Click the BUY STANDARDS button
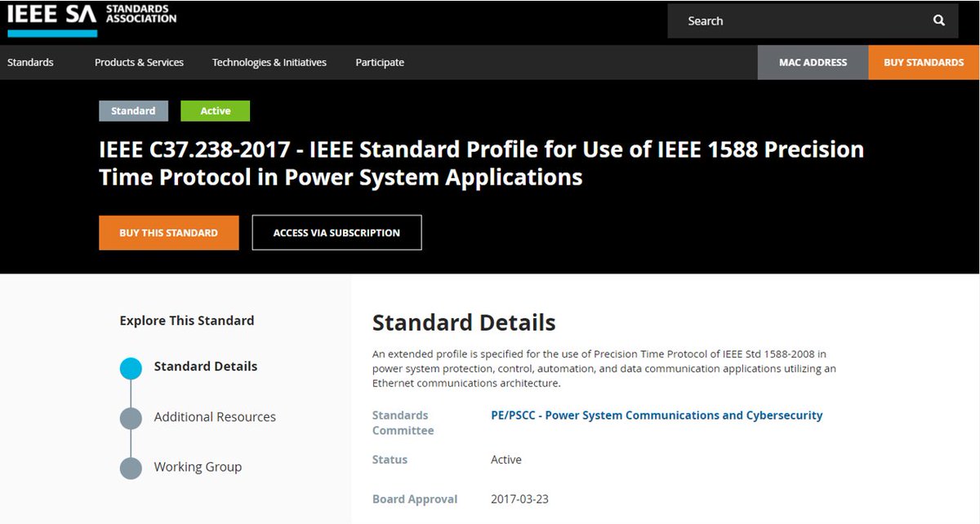Image resolution: width=980 pixels, height=524 pixels. point(924,62)
